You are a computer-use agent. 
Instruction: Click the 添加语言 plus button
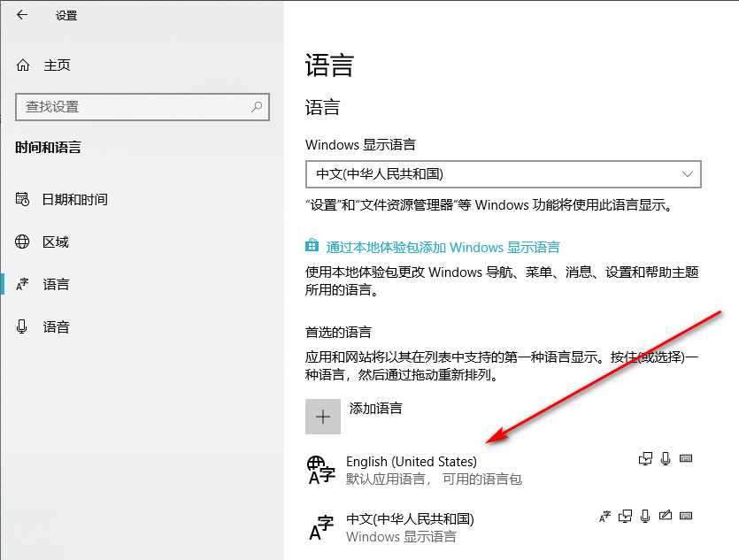(323, 417)
